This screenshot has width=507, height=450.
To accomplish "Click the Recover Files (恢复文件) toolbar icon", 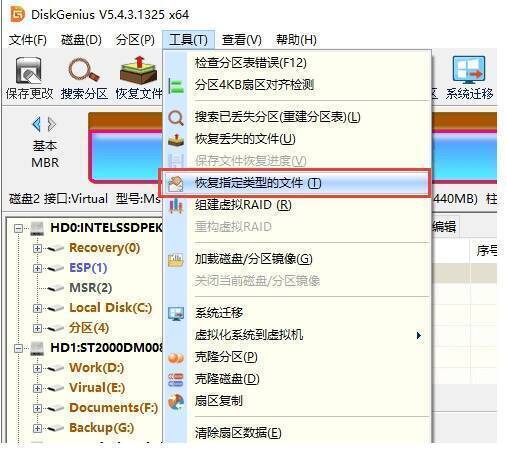I will pos(138,70).
